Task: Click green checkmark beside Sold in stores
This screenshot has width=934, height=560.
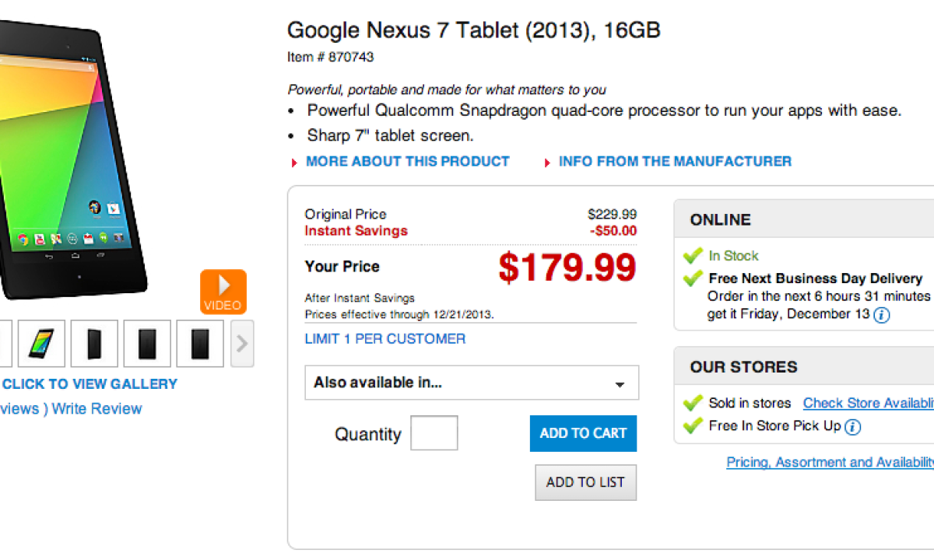Action: coord(692,403)
